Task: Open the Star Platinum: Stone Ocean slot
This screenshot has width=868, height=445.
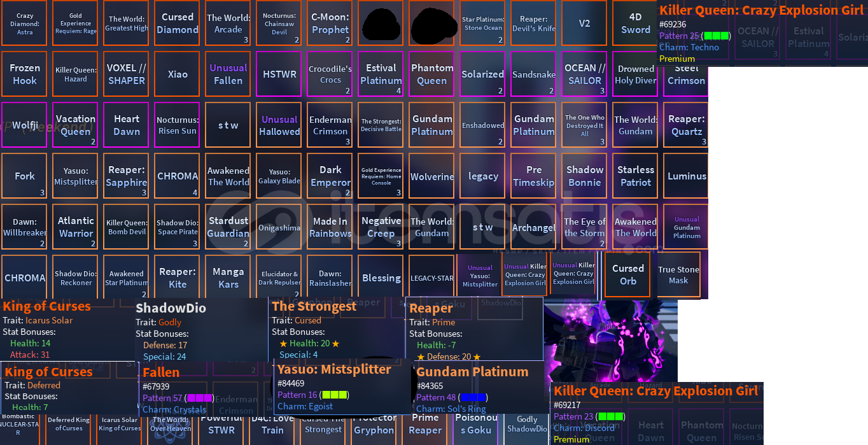Action: coord(483,23)
